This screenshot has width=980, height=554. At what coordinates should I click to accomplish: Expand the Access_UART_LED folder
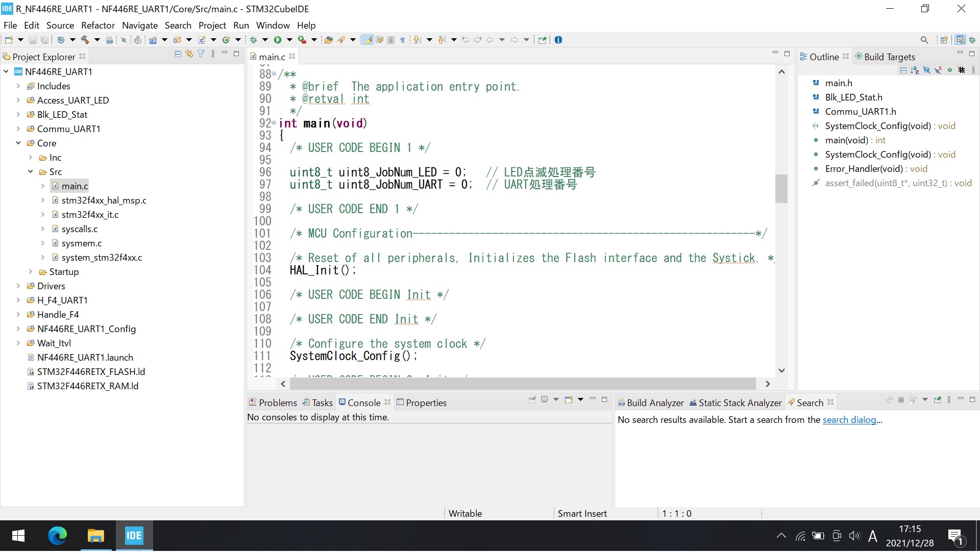click(17, 99)
